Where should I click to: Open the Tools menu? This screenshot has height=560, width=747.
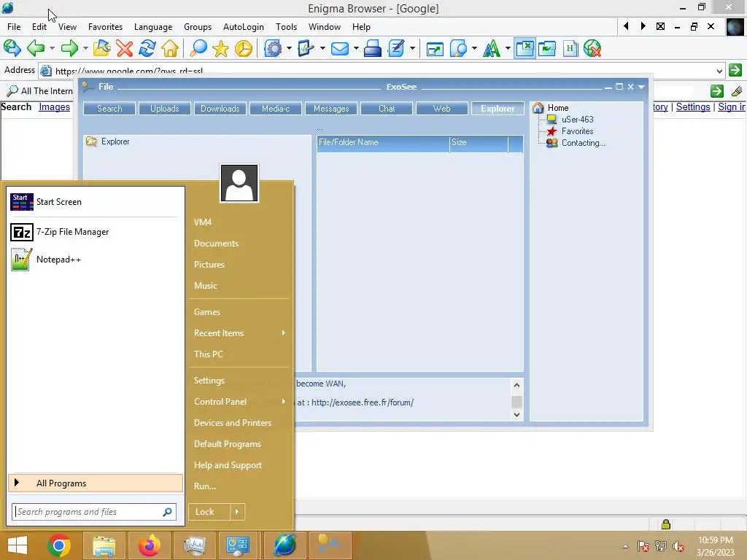(286, 27)
